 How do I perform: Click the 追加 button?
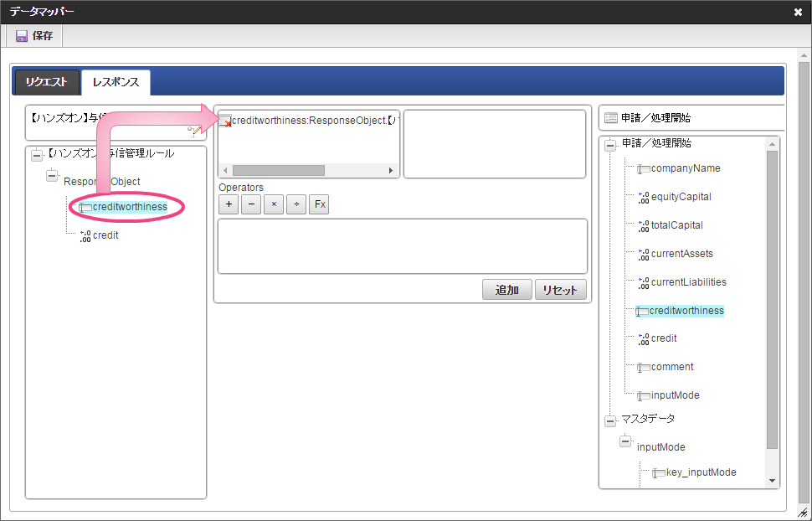tap(507, 290)
